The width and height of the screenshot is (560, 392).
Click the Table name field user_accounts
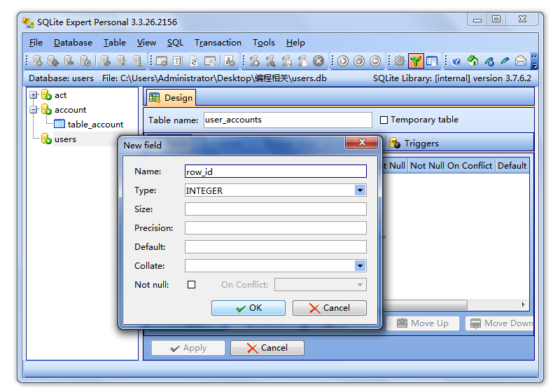click(288, 120)
